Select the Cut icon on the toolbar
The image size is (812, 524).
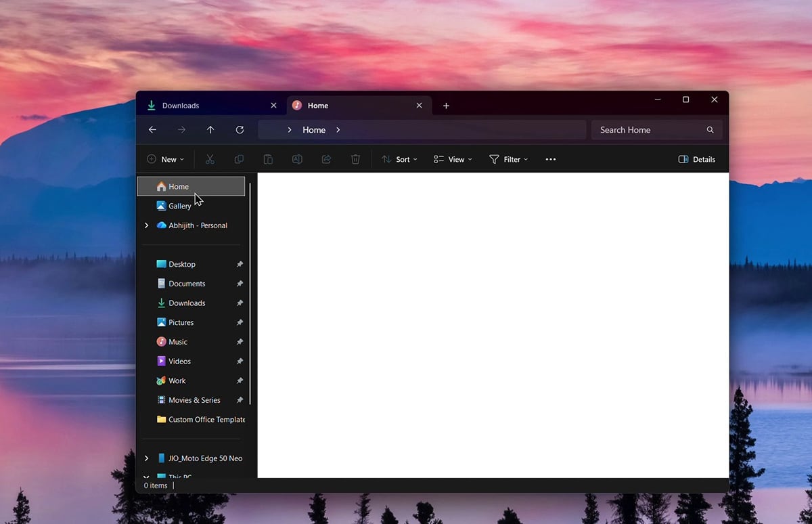click(x=210, y=159)
